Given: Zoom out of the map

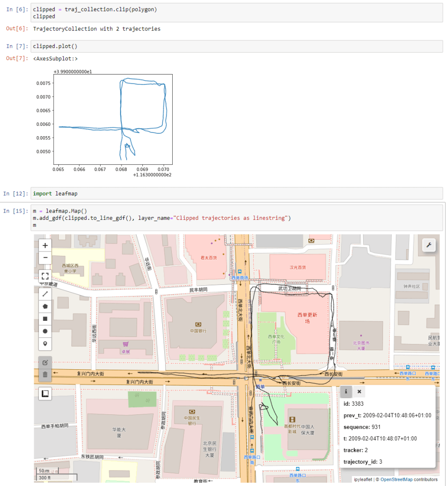Looking at the screenshot, I should point(45,258).
